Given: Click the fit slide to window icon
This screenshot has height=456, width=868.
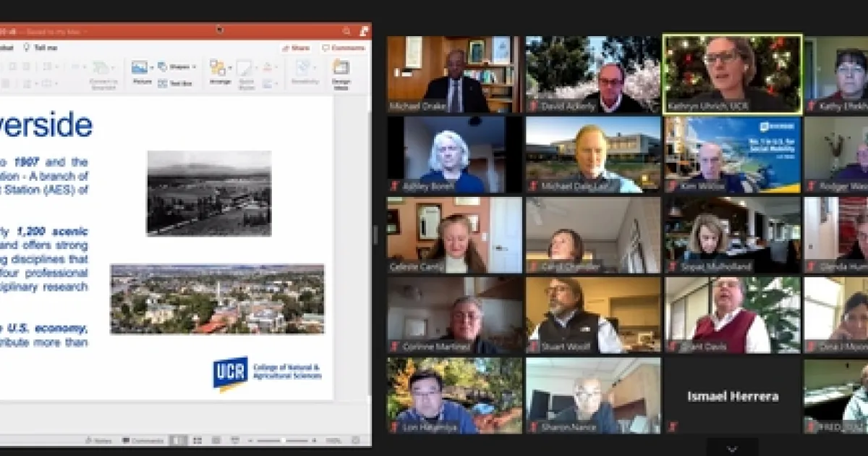Looking at the screenshot, I should 355,440.
